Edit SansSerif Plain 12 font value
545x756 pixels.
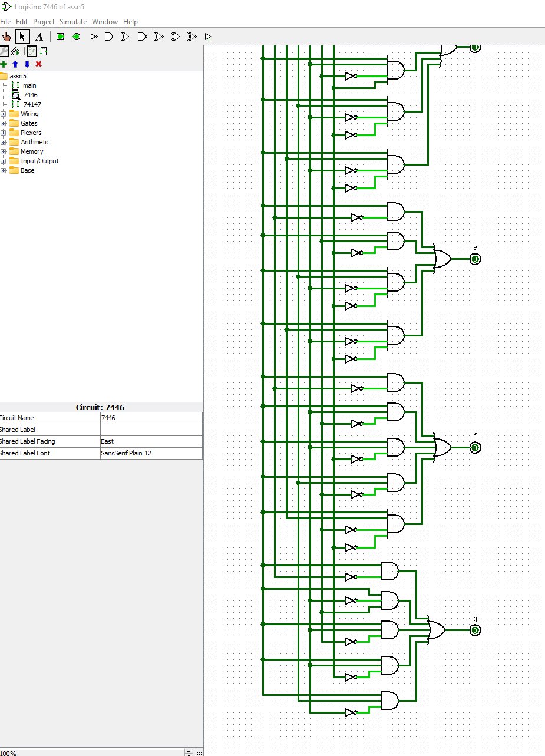pyautogui.click(x=151, y=453)
